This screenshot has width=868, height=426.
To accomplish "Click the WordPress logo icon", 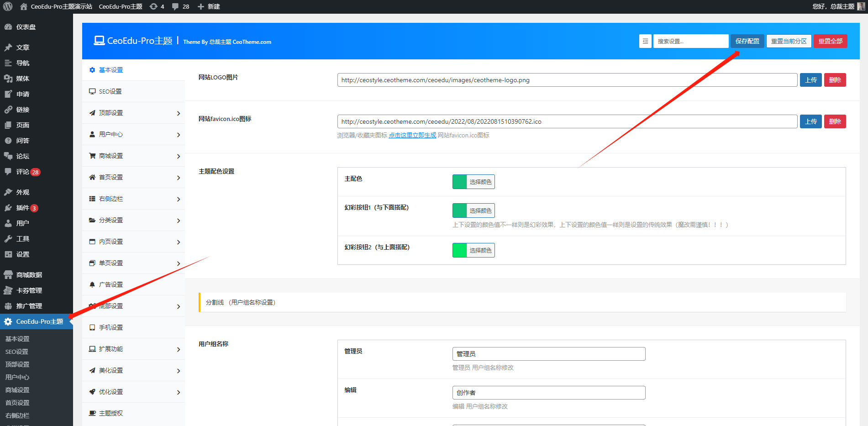I will 8,6.
